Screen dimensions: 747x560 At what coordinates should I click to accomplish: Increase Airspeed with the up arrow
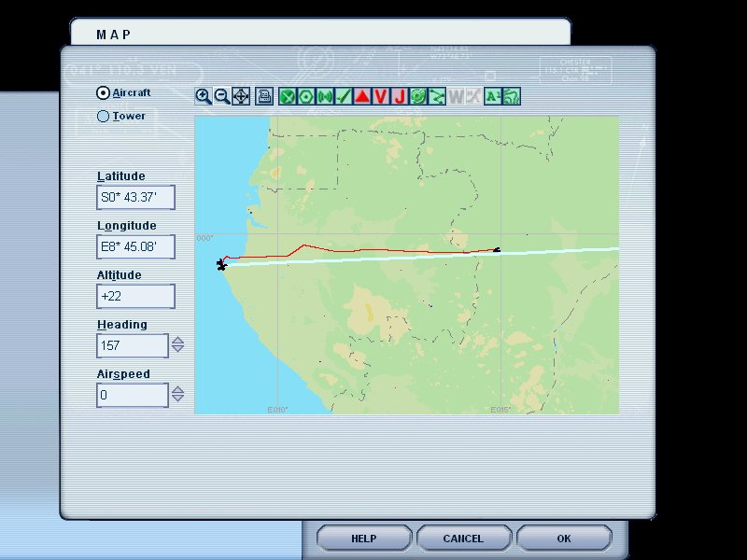pos(177,389)
